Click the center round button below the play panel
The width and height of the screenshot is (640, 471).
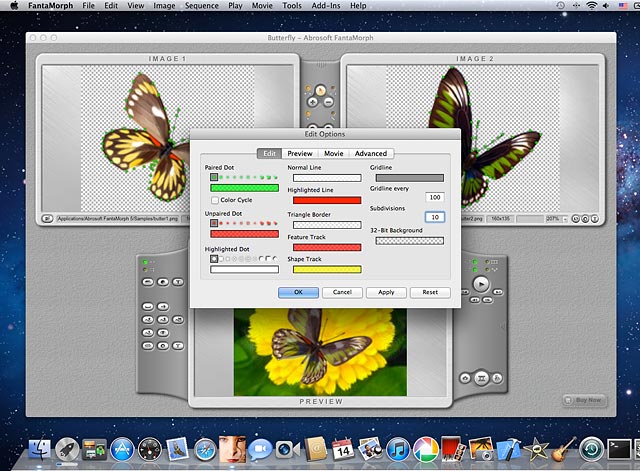coord(481,378)
